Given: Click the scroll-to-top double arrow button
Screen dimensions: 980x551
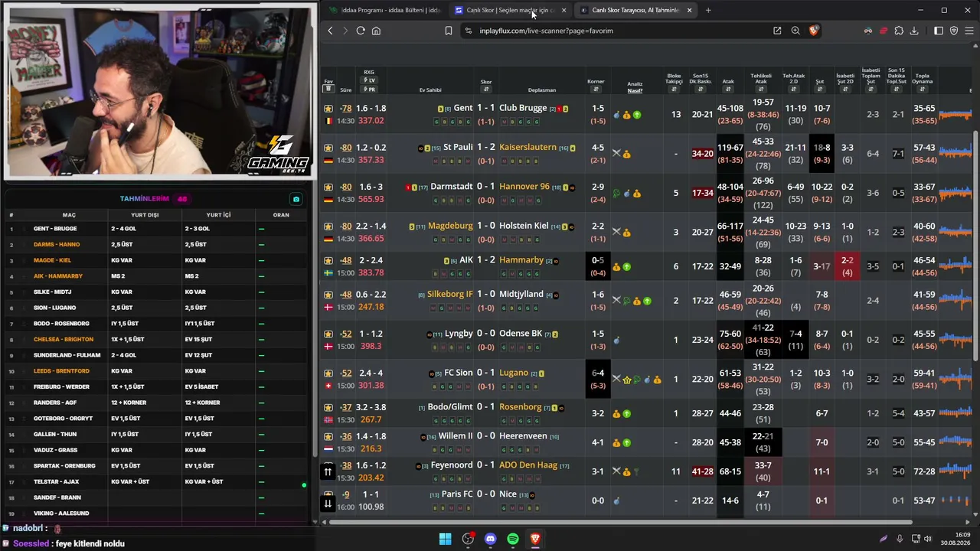Looking at the screenshot, I should [x=328, y=471].
